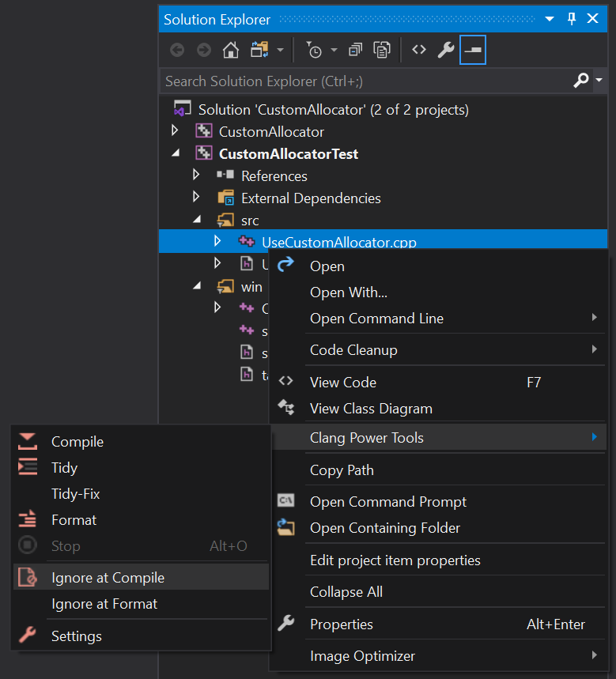
Task: Toggle the Auto Hide pin icon
Action: click(x=572, y=19)
